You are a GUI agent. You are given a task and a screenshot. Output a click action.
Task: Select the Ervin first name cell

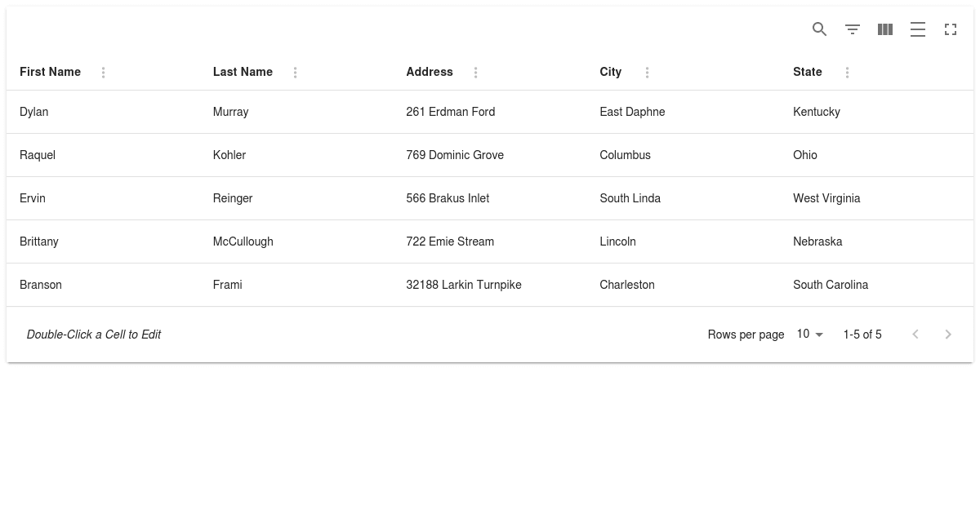103,198
